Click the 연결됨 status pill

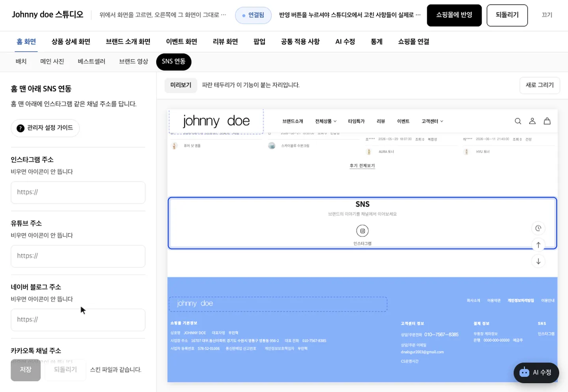(x=253, y=15)
